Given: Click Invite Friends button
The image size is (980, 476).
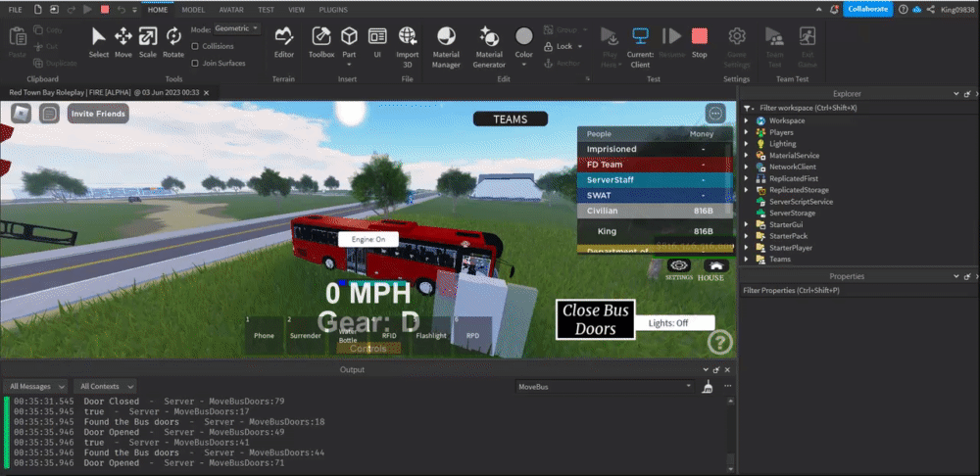Looking at the screenshot, I should [98, 114].
